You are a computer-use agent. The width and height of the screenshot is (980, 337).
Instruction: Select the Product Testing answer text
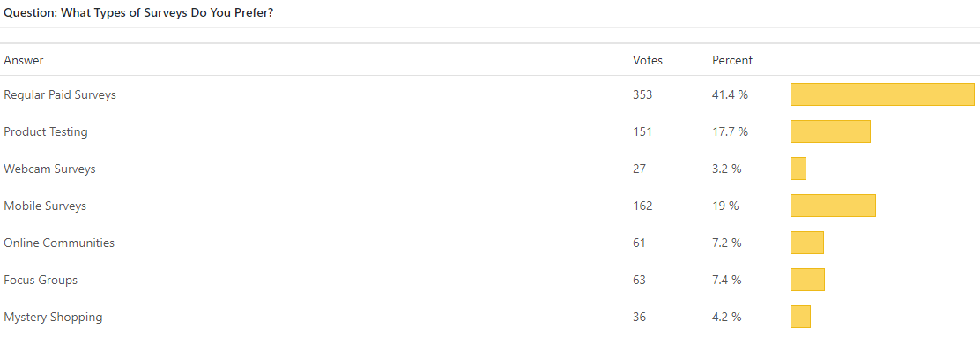(x=46, y=132)
